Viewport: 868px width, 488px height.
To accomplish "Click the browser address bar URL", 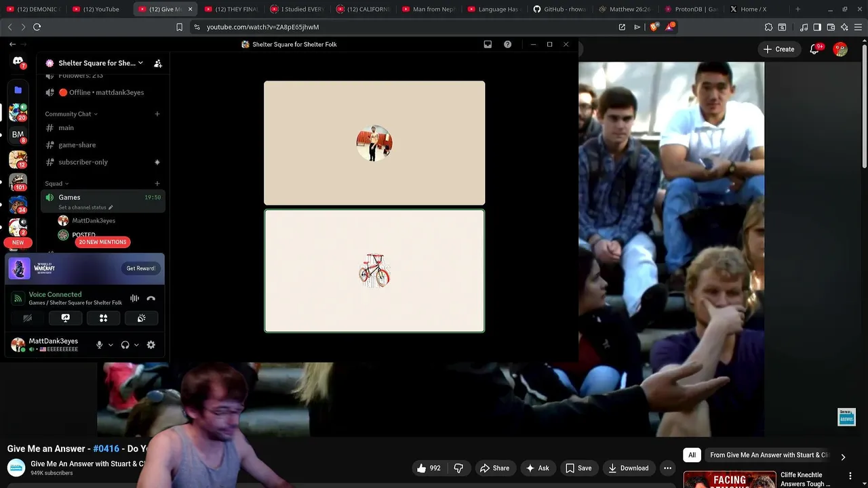I will click(x=263, y=27).
